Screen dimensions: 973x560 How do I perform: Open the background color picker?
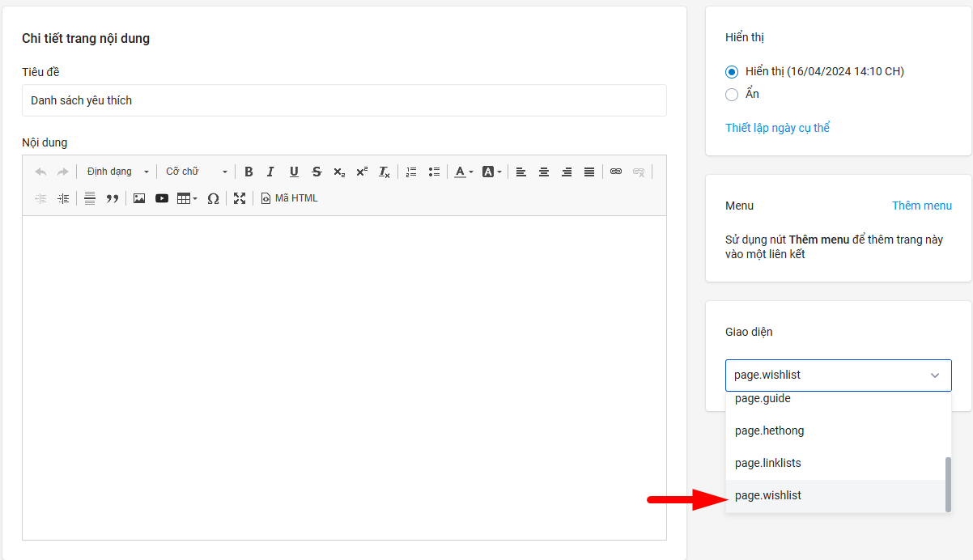pyautogui.click(x=492, y=172)
